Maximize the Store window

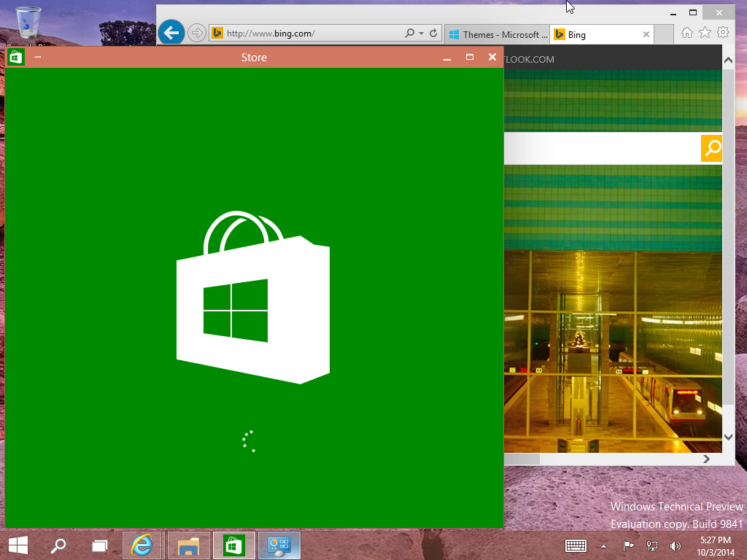pyautogui.click(x=469, y=57)
